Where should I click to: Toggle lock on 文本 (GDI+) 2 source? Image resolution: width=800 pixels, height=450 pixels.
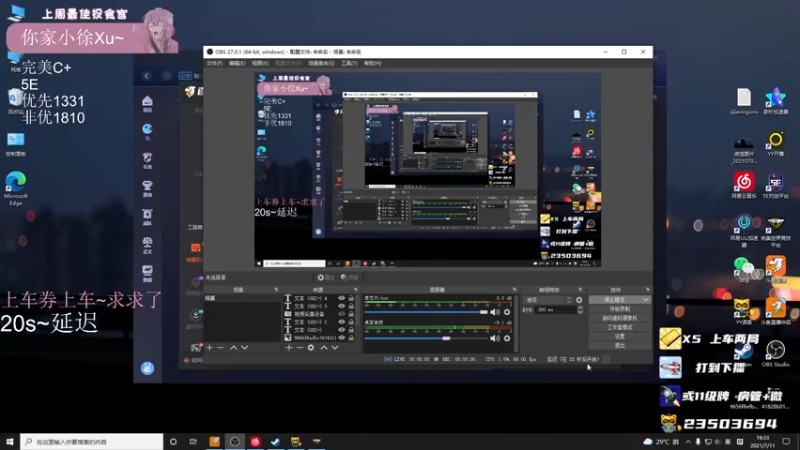point(351,322)
